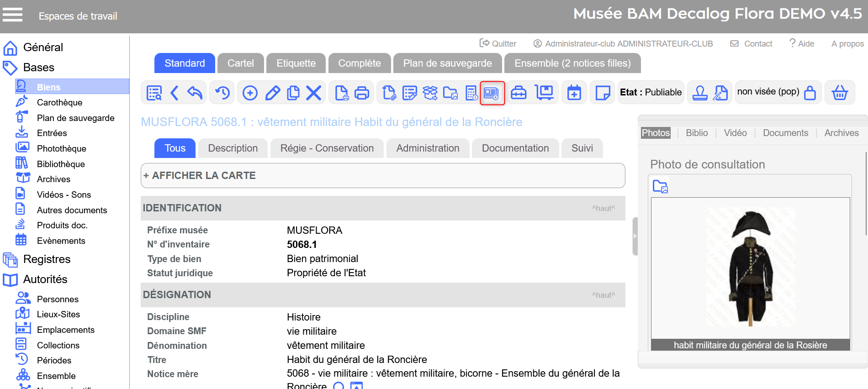Switch to the Régie - Conservation tab
The width and height of the screenshot is (868, 389).
point(327,148)
